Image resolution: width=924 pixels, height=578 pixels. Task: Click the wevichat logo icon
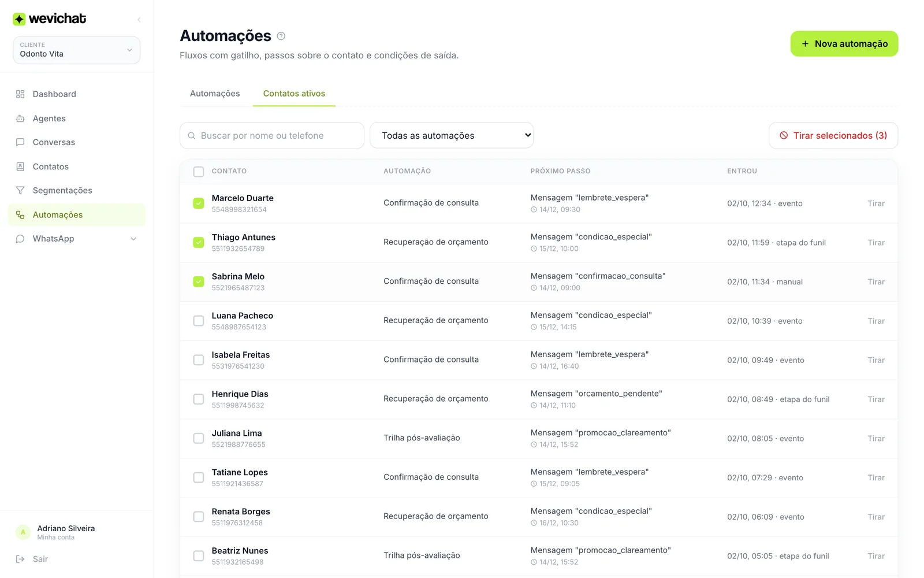(x=19, y=19)
